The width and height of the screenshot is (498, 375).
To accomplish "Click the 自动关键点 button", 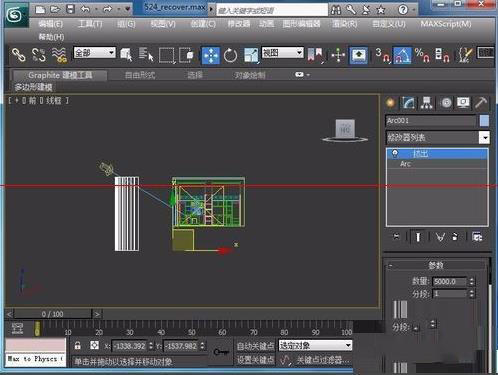I will click(255, 346).
